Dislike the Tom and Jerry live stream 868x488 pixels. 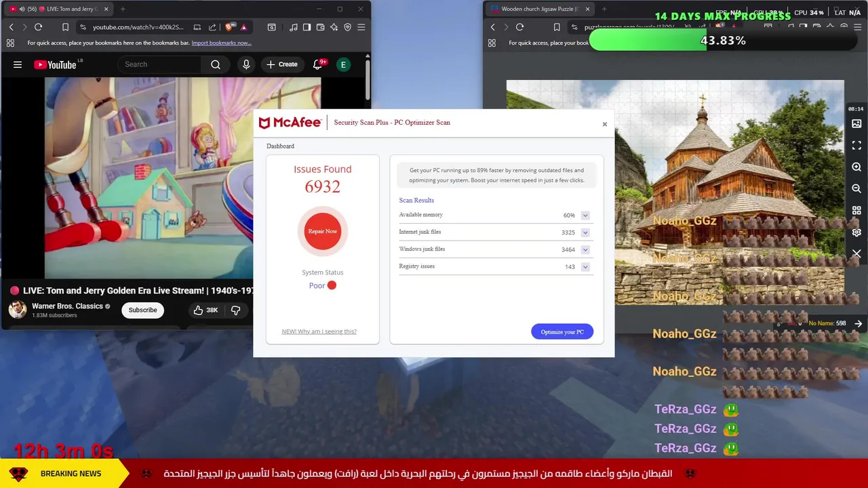click(x=235, y=310)
